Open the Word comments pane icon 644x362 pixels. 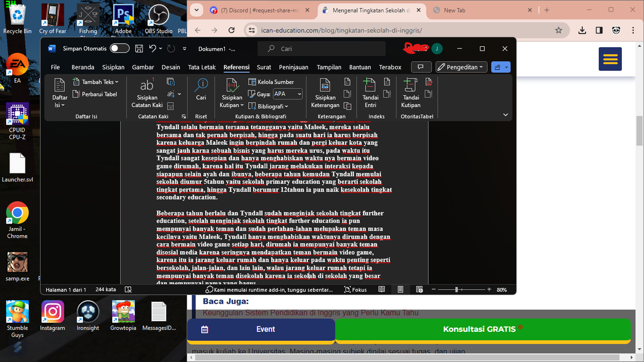tap(421, 67)
